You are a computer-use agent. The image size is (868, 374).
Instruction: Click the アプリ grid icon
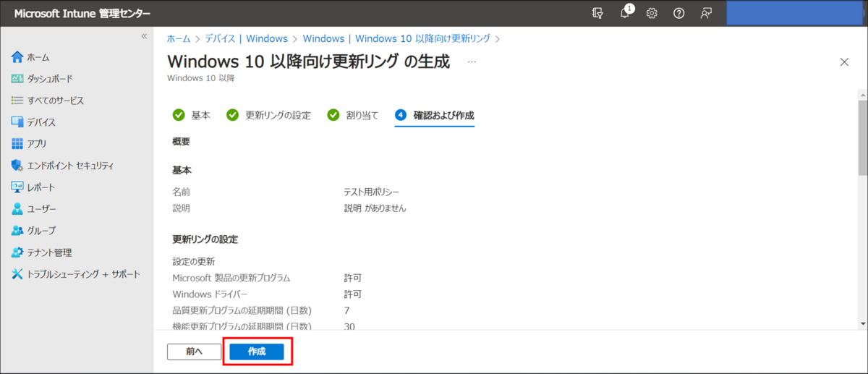click(x=17, y=144)
